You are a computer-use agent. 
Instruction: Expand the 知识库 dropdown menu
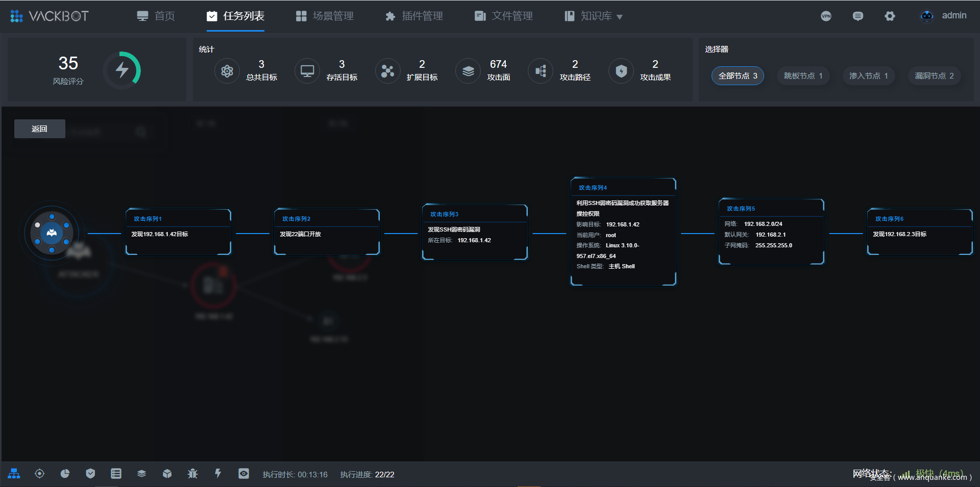(x=594, y=16)
